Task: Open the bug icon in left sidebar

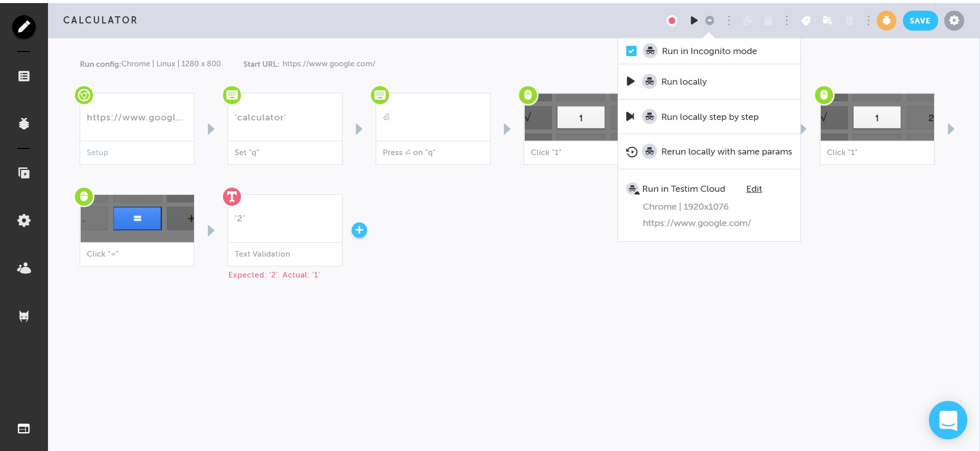Action: pos(24,123)
